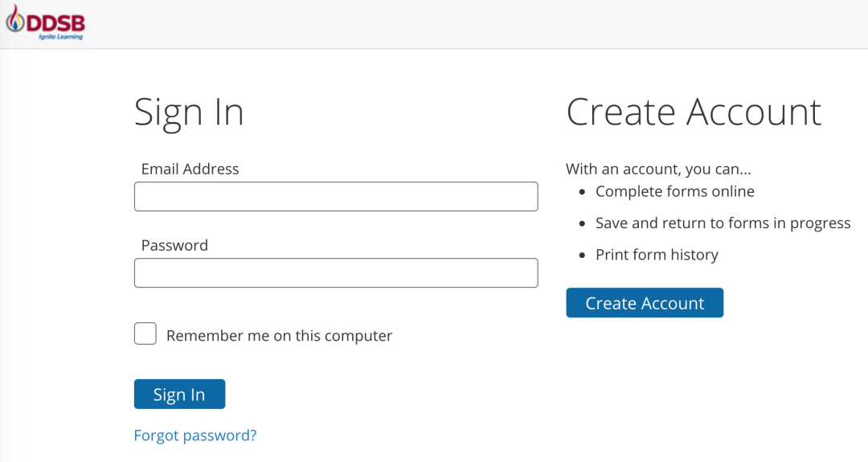
Task: Enable the Remember me checkbox
Action: [x=145, y=334]
